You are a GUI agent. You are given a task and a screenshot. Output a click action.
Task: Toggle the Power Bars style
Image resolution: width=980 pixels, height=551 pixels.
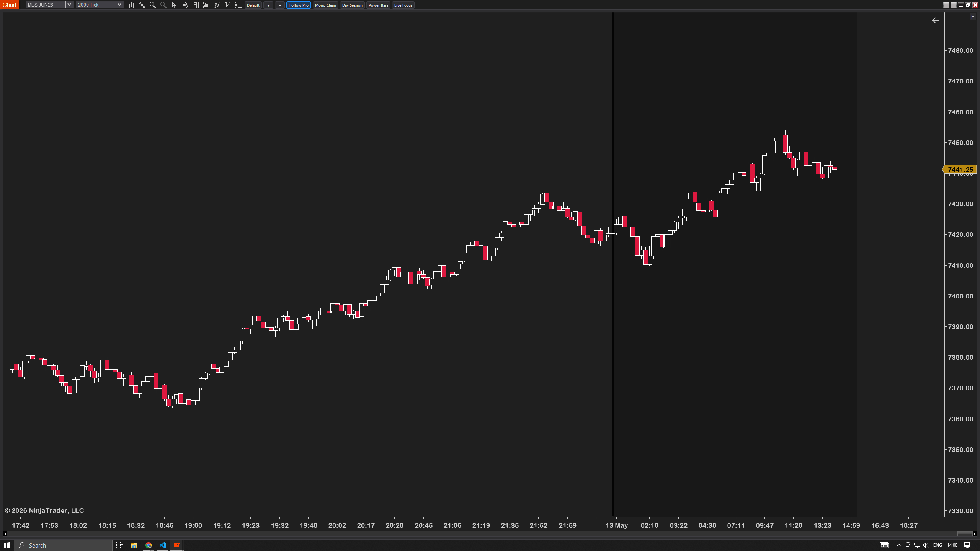(378, 5)
